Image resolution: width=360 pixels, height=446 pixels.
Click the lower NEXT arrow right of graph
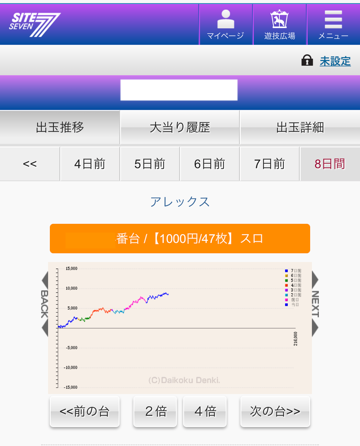click(315, 328)
